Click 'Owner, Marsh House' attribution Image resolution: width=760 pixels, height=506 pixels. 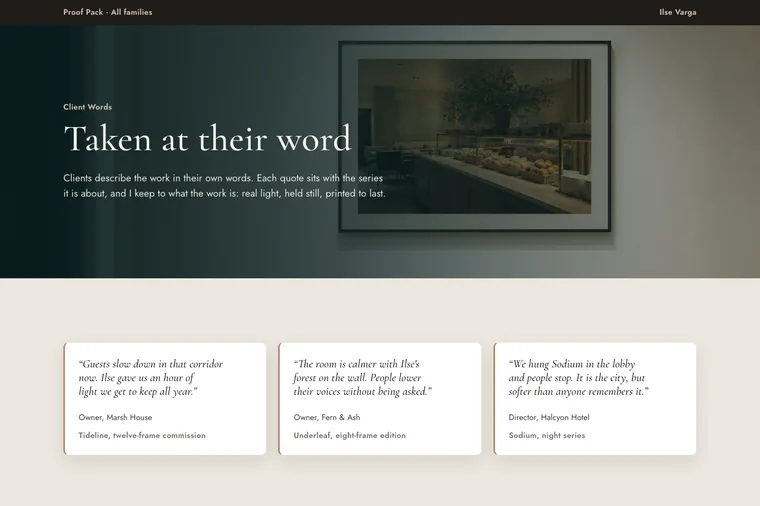click(115, 417)
